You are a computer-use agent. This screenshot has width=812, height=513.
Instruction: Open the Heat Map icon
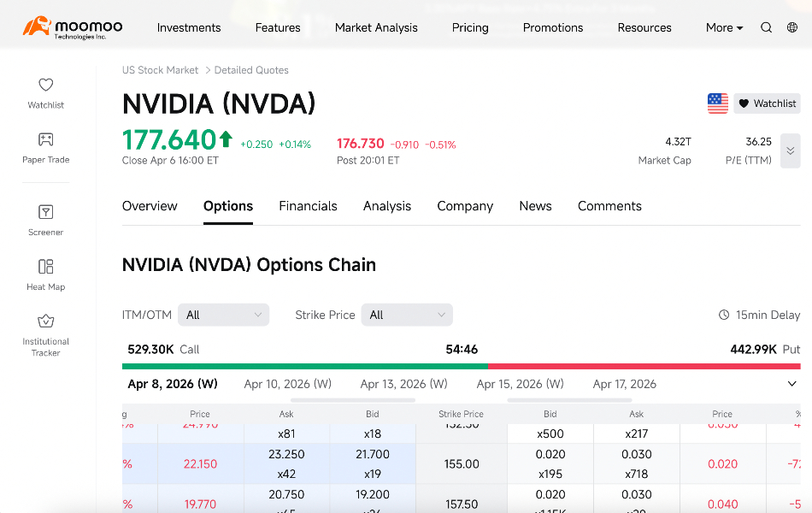45,268
